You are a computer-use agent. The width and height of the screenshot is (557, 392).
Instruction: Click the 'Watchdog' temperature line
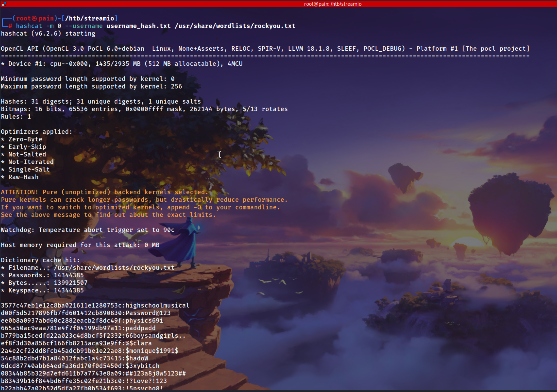(x=87, y=230)
